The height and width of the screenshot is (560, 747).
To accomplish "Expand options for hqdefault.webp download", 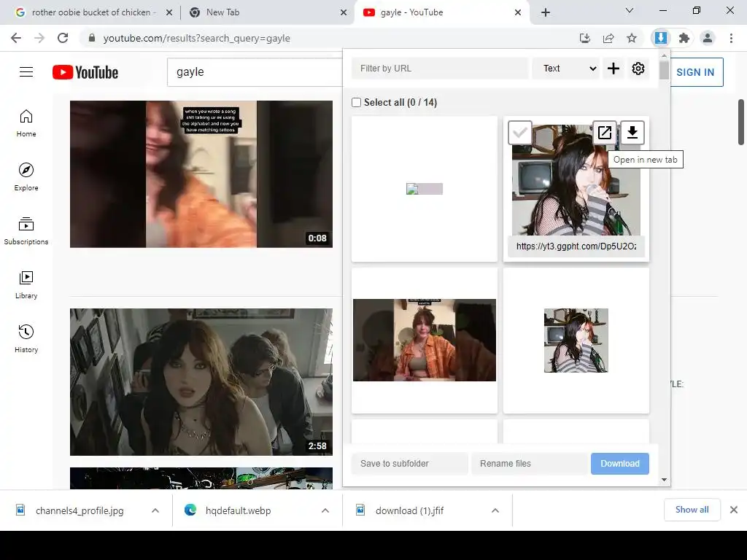I will (325, 510).
